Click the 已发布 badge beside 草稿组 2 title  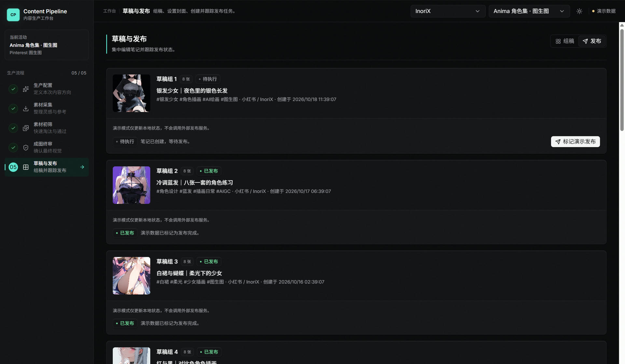coord(209,171)
